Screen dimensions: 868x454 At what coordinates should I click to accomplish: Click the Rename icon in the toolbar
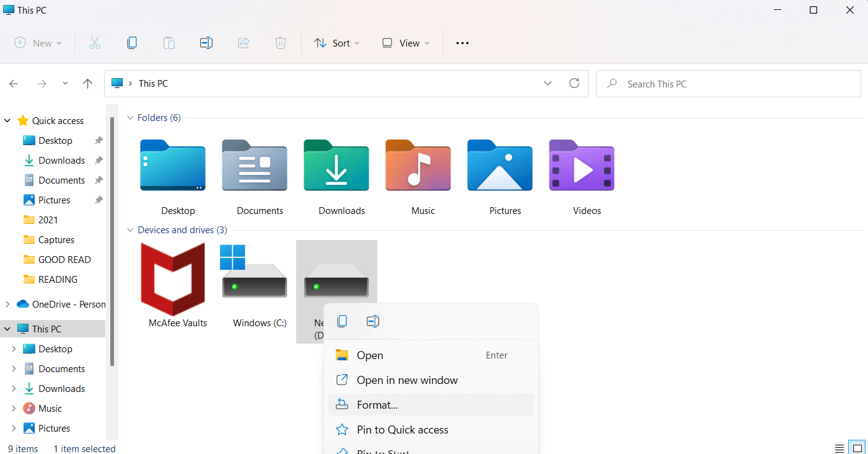tap(206, 43)
